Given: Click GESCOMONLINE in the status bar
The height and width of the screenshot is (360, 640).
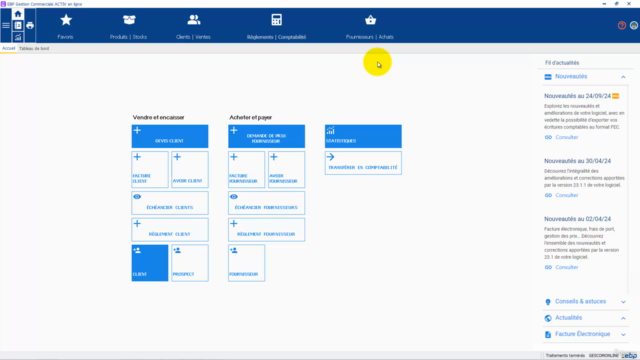Looking at the screenshot, I should coord(603,356).
